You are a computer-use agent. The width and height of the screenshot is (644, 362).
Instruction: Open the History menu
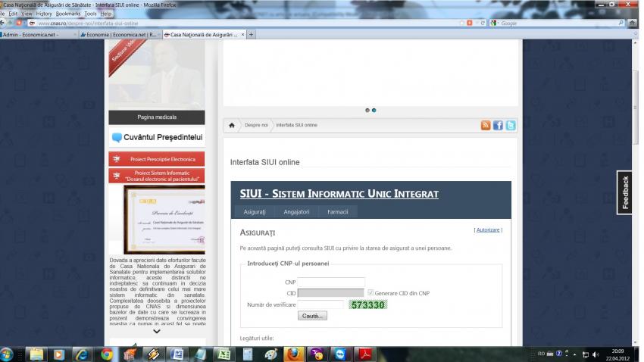tap(43, 14)
